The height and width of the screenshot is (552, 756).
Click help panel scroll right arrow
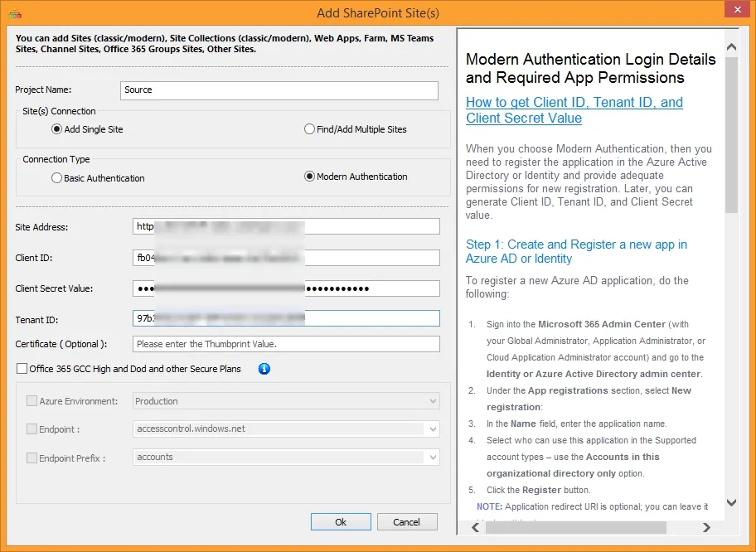[x=706, y=527]
